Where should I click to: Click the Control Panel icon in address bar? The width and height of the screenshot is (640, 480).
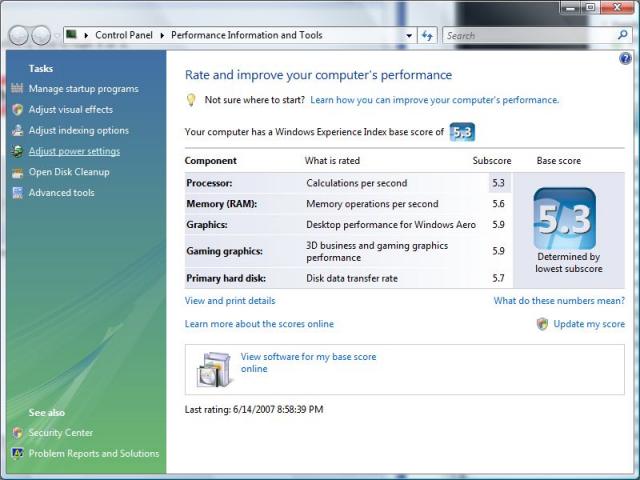71,34
